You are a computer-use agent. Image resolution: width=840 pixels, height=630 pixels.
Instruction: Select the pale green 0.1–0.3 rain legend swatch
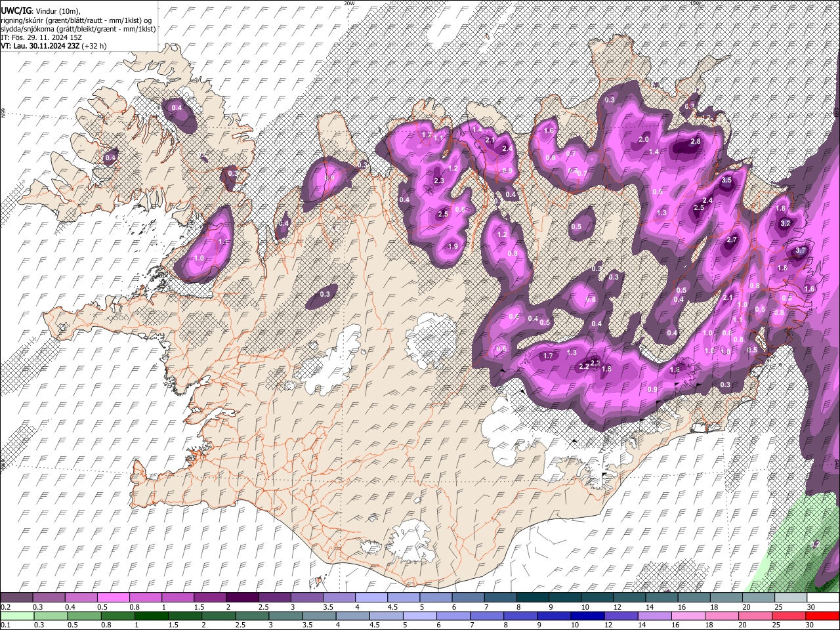[x=16, y=616]
